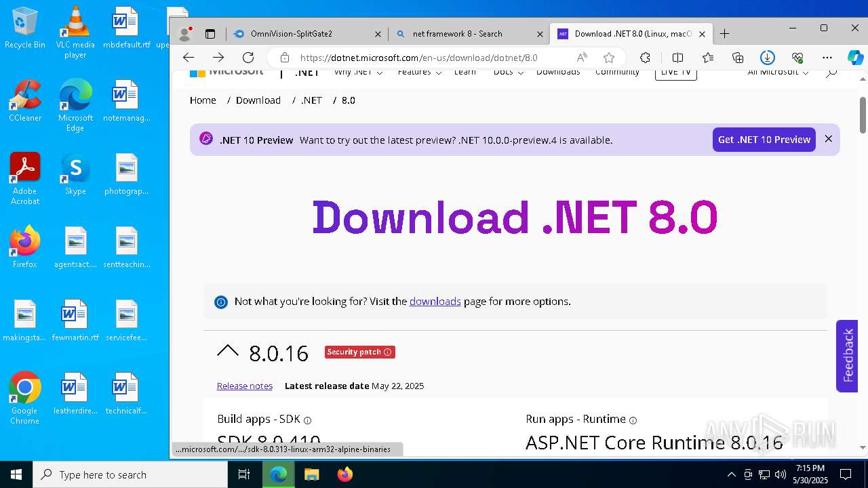Open technicalf... Word document

(x=126, y=394)
